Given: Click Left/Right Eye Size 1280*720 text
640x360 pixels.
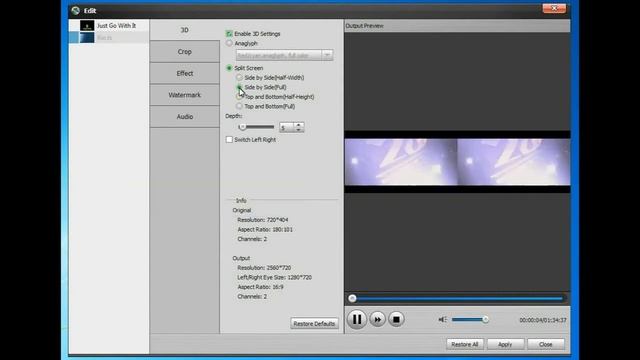Looking at the screenshot, I should pos(274,277).
